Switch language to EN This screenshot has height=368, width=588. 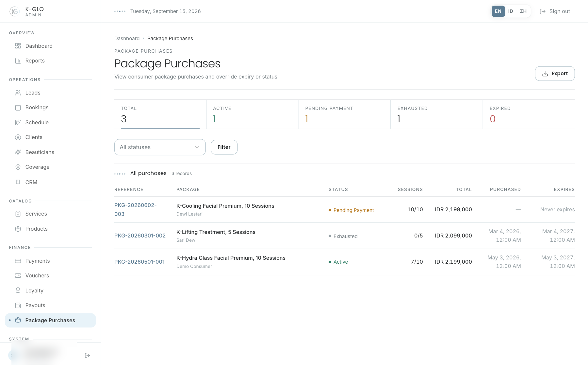(498, 11)
